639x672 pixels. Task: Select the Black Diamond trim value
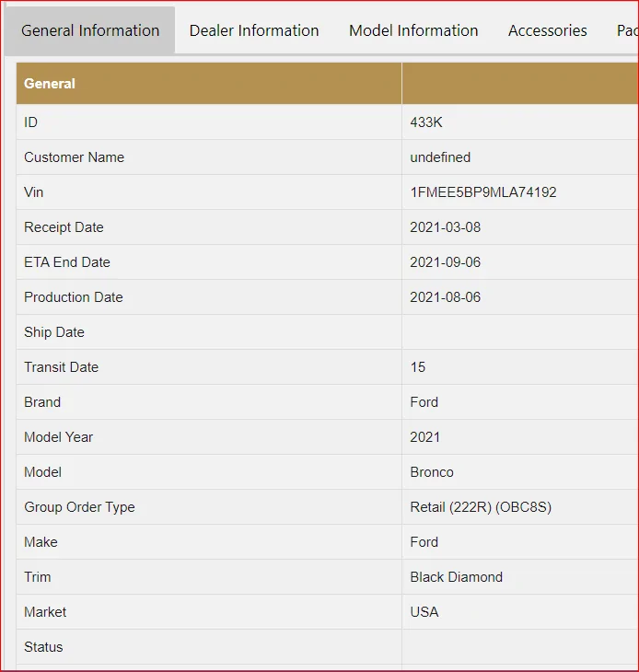pyautogui.click(x=456, y=577)
